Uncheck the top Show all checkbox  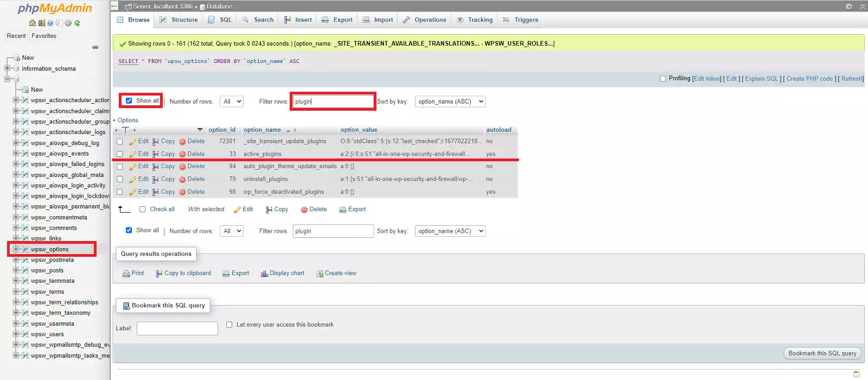tap(129, 100)
